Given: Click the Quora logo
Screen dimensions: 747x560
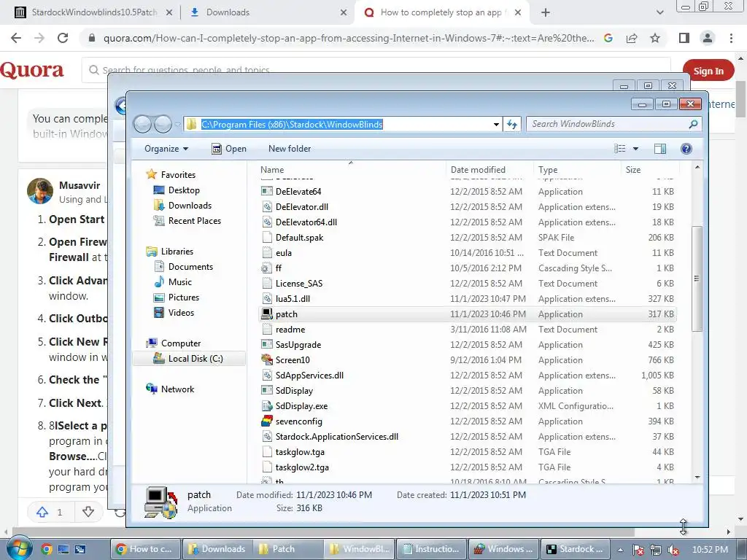Looking at the screenshot, I should 32,70.
